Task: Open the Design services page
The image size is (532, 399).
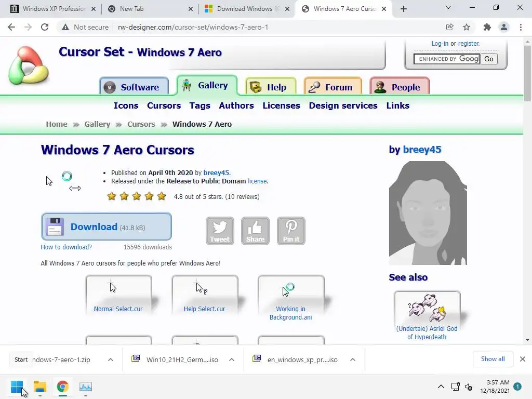Action: 343,105
